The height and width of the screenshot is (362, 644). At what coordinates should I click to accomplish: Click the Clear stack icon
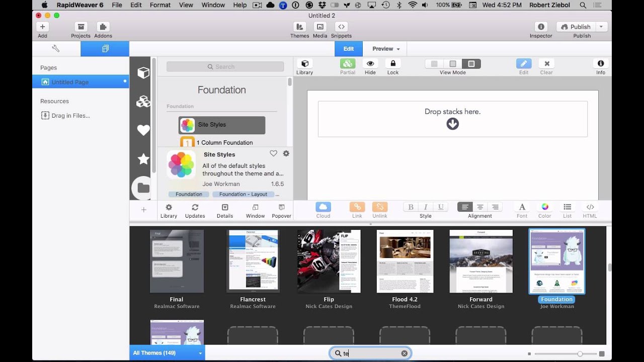click(546, 63)
